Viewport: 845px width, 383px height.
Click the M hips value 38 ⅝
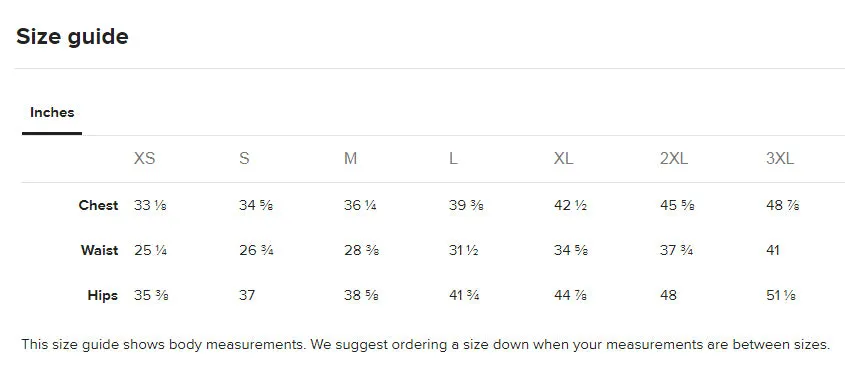(361, 296)
